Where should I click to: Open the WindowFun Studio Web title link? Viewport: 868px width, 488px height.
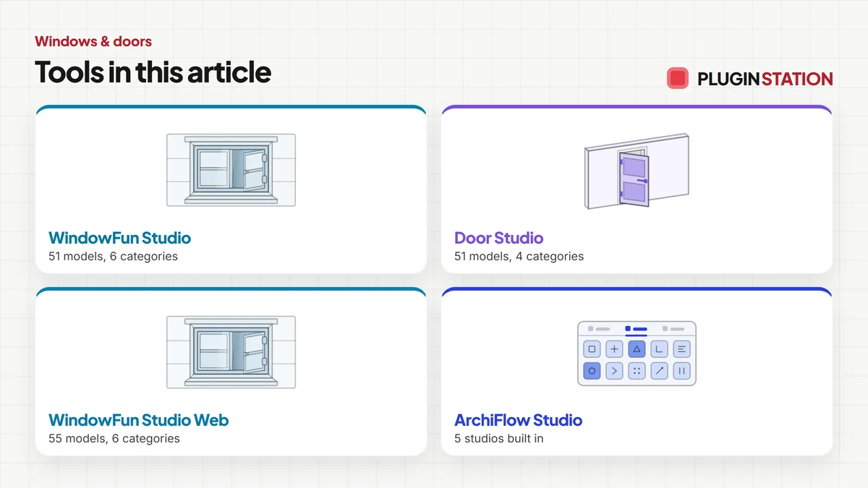click(139, 420)
